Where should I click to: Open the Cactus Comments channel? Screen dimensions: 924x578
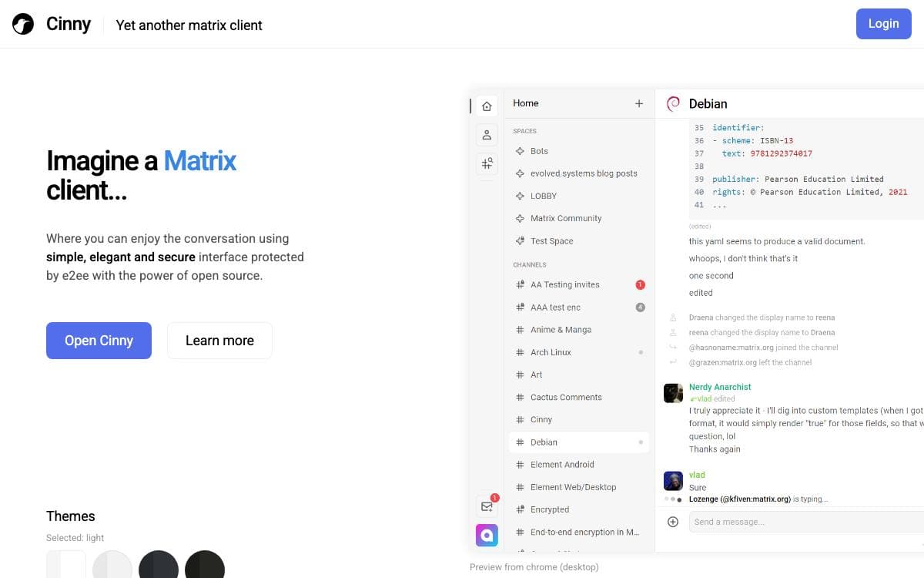pyautogui.click(x=579, y=398)
